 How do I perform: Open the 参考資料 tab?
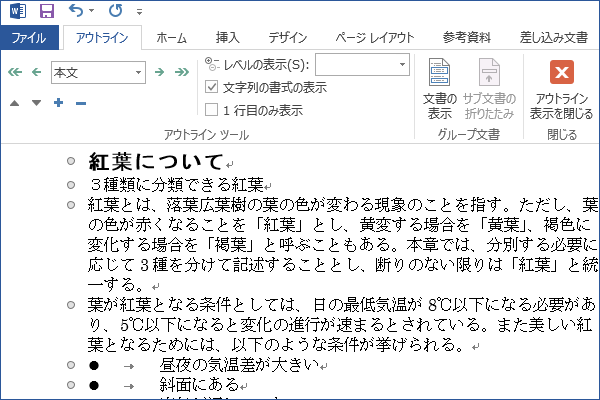point(466,38)
